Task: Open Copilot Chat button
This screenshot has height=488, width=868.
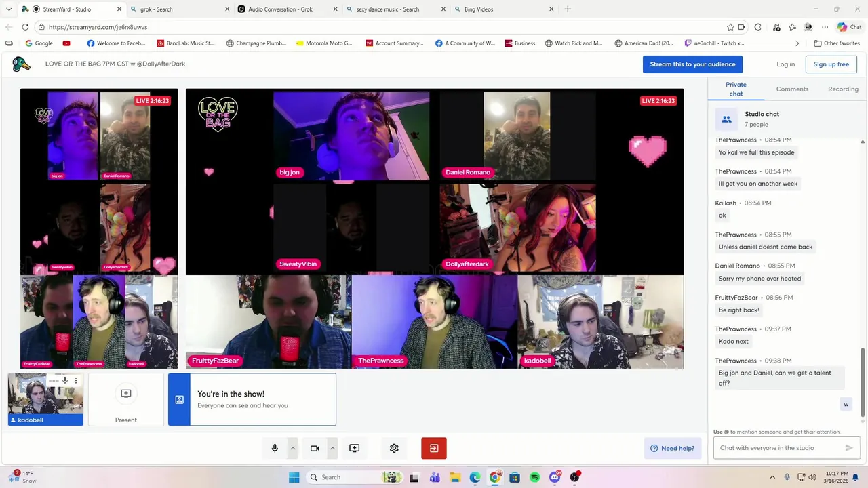Action: [x=850, y=27]
